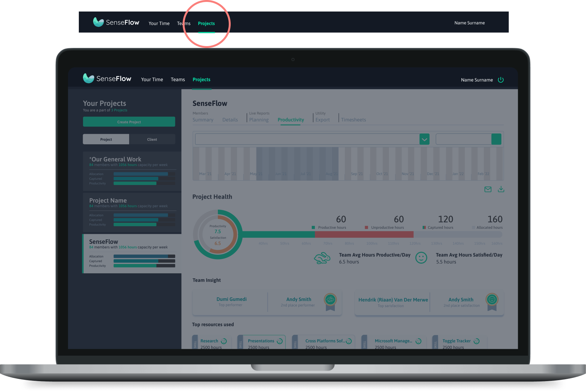Click the power logout icon
Screen dimensions: 586x392
click(501, 80)
